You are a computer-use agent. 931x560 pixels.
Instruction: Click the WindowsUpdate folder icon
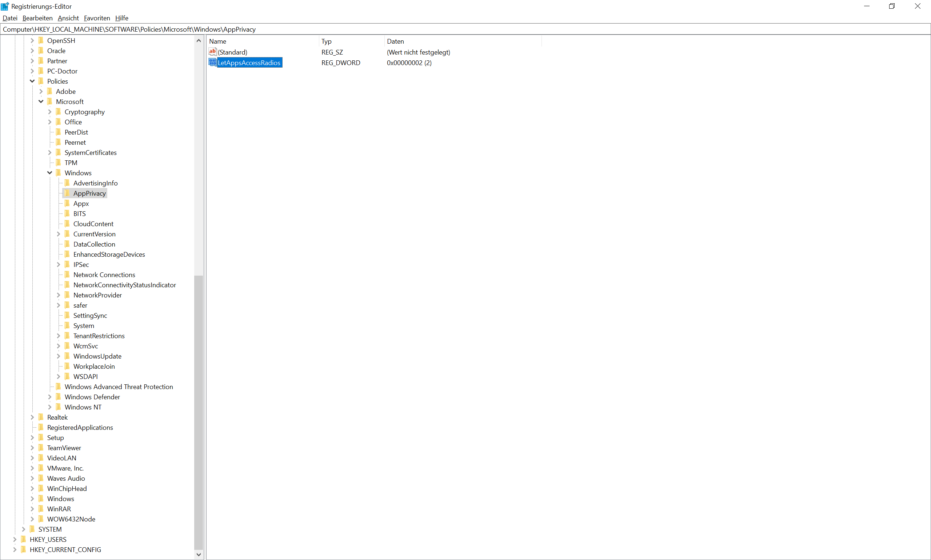click(67, 356)
